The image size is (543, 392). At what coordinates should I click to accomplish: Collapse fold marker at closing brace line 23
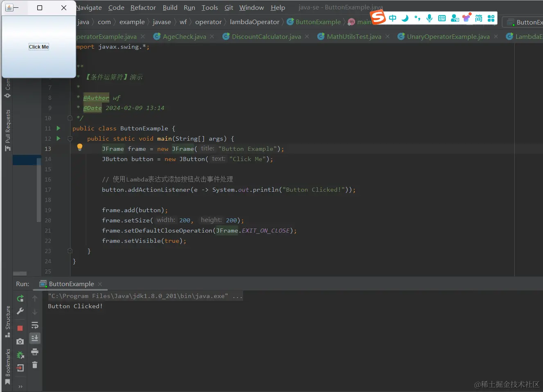coord(70,251)
